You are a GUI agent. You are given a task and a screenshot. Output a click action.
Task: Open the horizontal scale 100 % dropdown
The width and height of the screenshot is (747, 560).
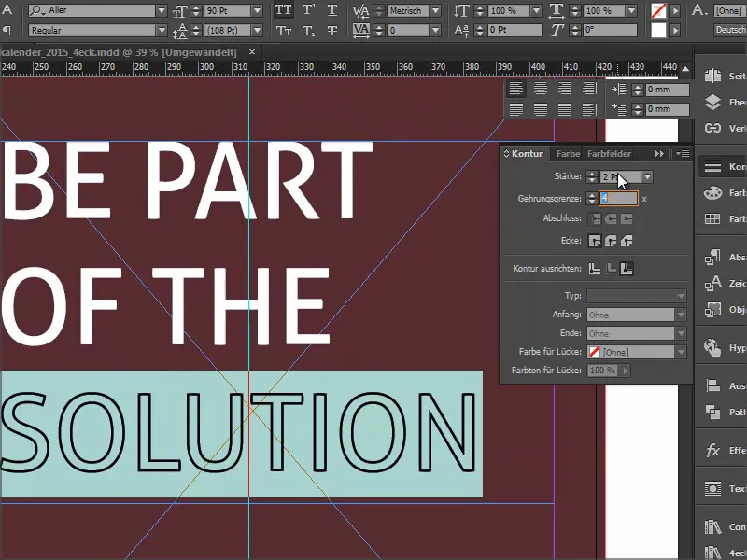[632, 10]
